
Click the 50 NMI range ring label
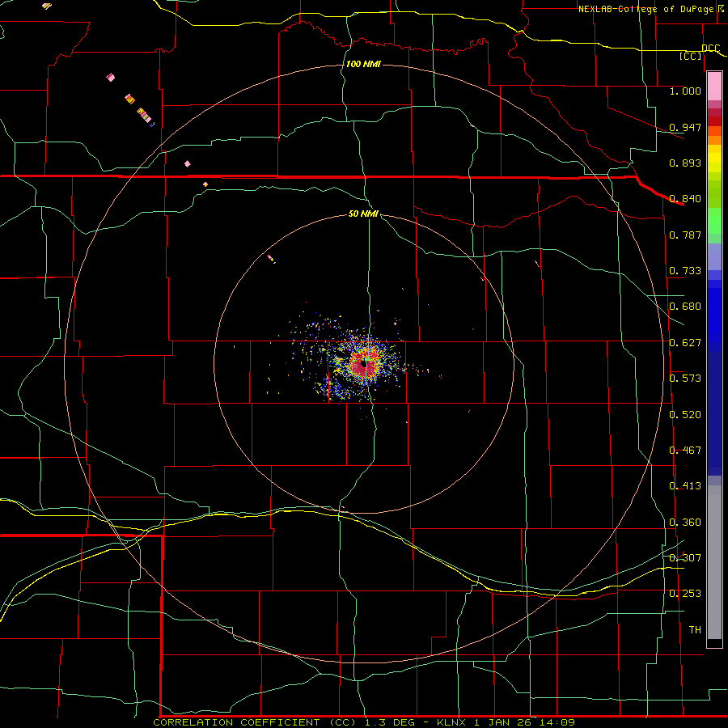363,214
